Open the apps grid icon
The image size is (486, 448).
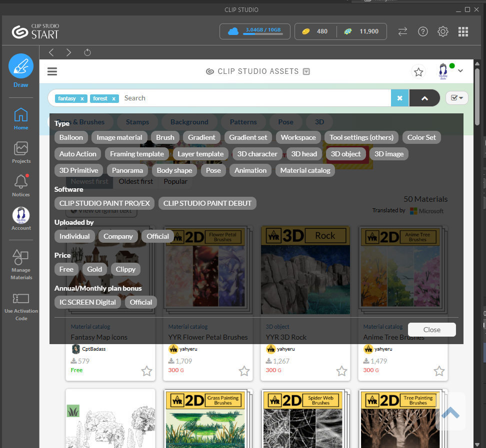[463, 31]
